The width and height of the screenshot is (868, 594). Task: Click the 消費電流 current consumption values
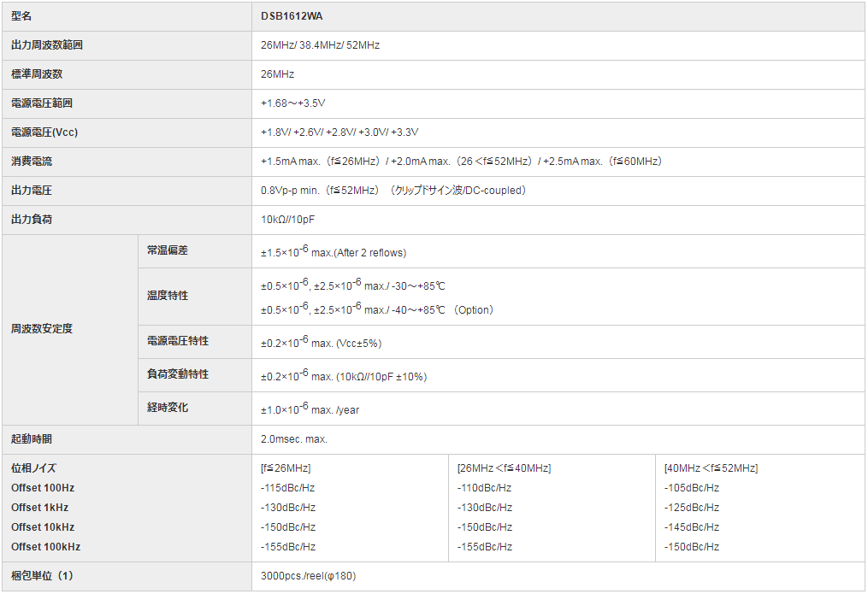(462, 162)
